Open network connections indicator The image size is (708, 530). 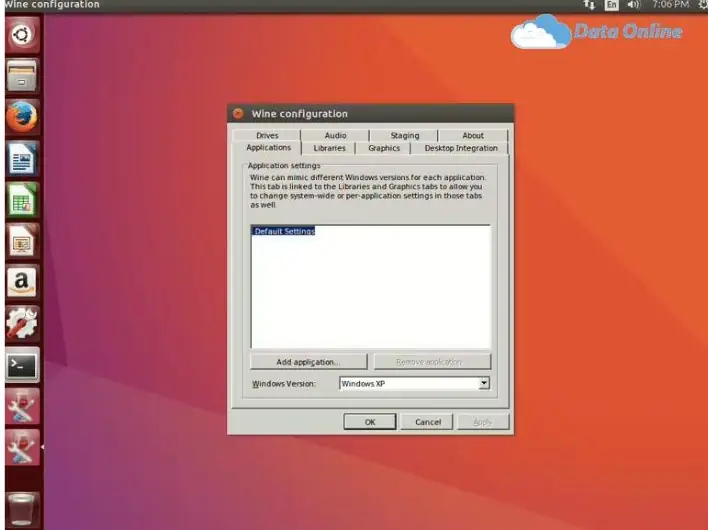click(x=589, y=5)
